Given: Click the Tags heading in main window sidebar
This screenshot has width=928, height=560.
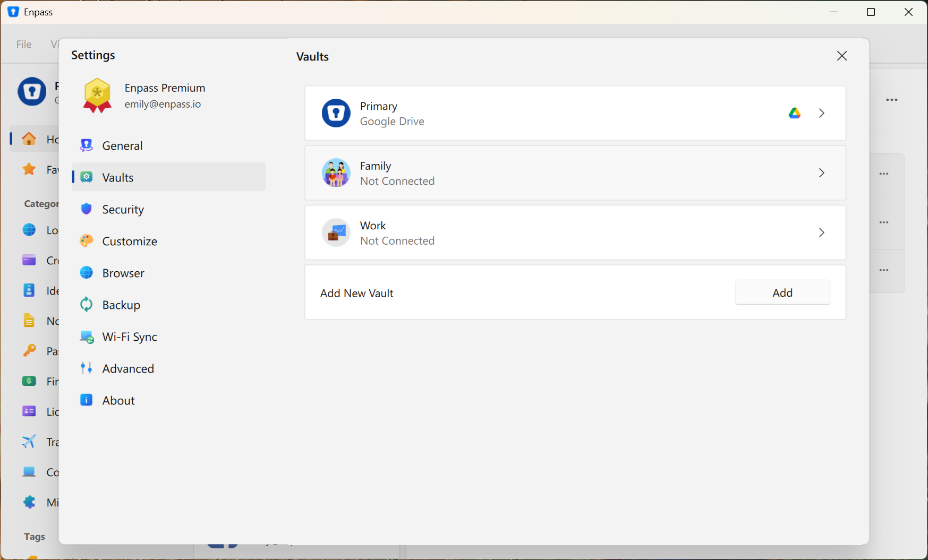Looking at the screenshot, I should [x=35, y=537].
